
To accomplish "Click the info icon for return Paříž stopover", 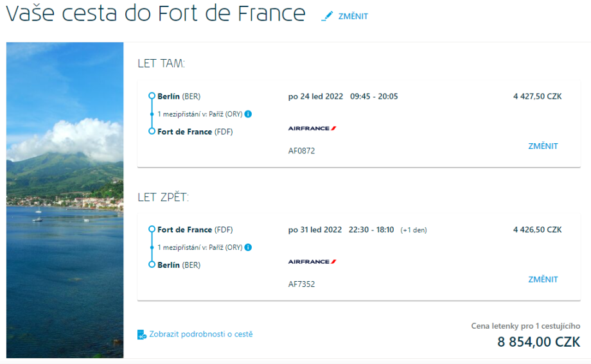I will pyautogui.click(x=248, y=247).
